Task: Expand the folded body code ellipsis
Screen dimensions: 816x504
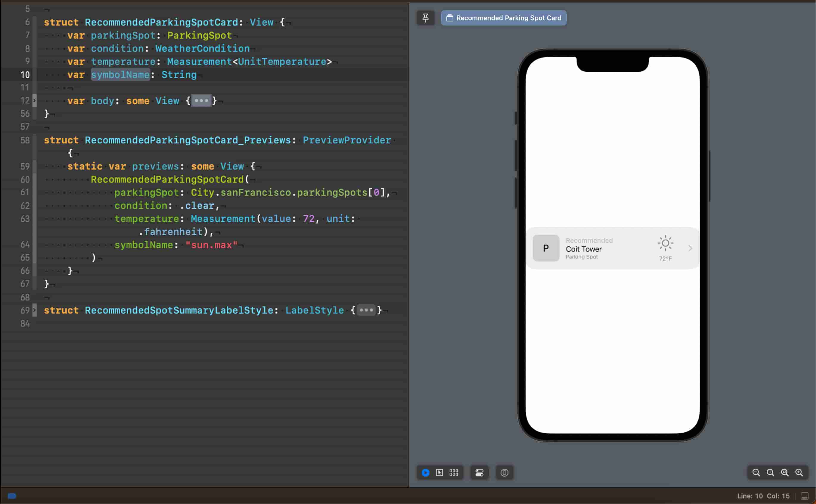Action: coord(201,101)
